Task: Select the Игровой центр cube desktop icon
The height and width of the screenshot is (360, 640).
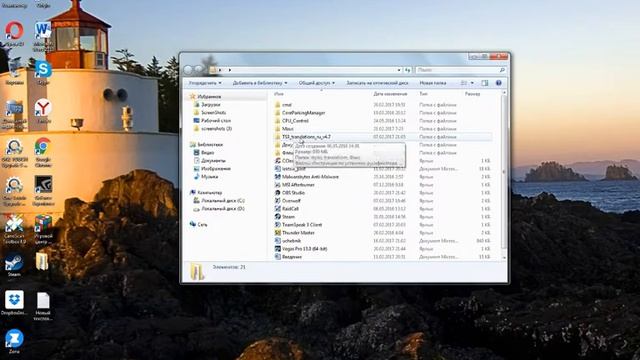Action: 43,229
